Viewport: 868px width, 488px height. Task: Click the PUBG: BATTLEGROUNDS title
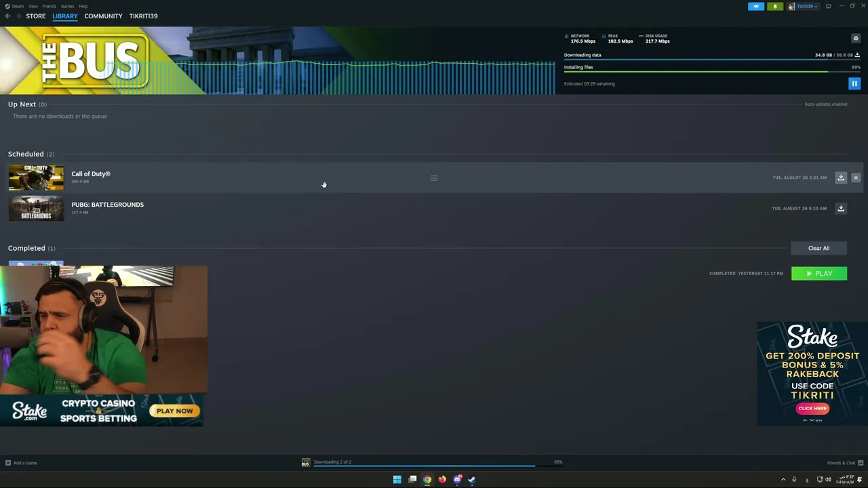pos(107,204)
